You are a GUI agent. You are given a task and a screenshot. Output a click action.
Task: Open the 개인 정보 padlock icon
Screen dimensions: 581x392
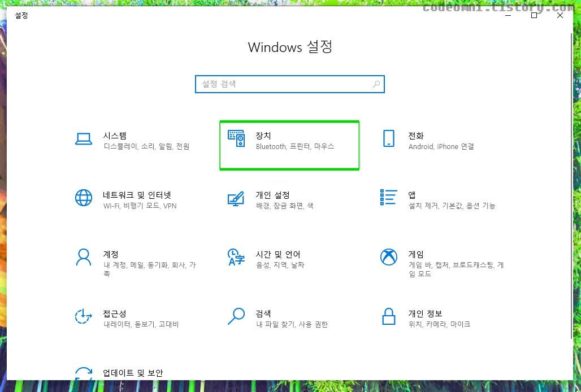coord(389,316)
